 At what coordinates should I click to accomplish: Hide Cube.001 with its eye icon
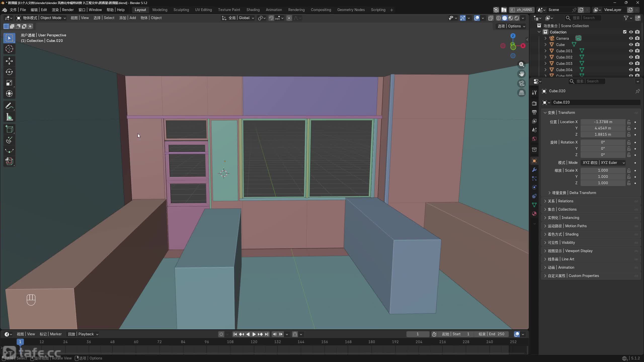tap(631, 51)
